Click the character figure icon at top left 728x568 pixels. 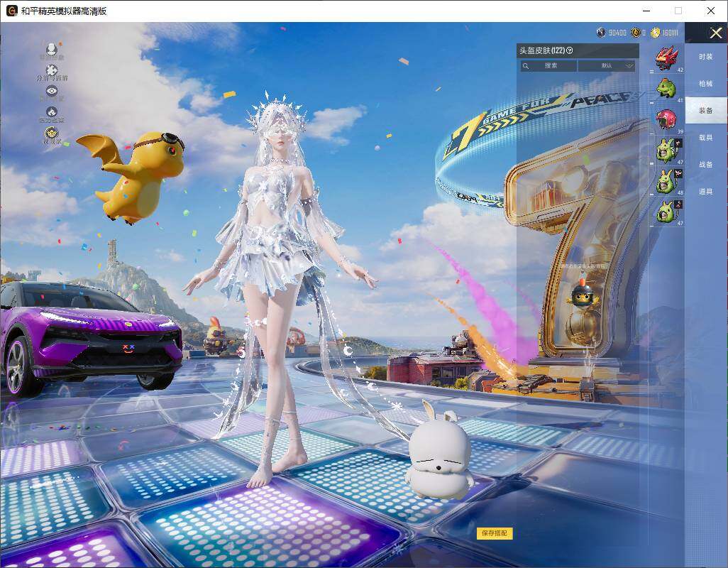[x=52, y=50]
